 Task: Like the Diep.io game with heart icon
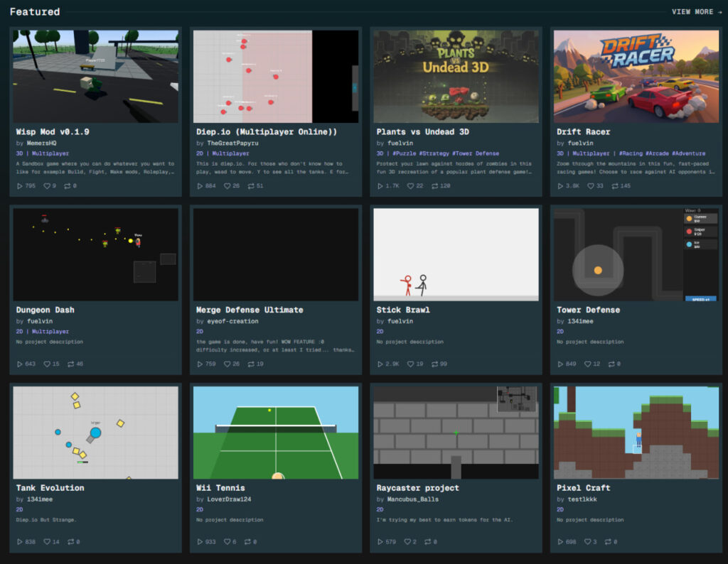point(228,186)
